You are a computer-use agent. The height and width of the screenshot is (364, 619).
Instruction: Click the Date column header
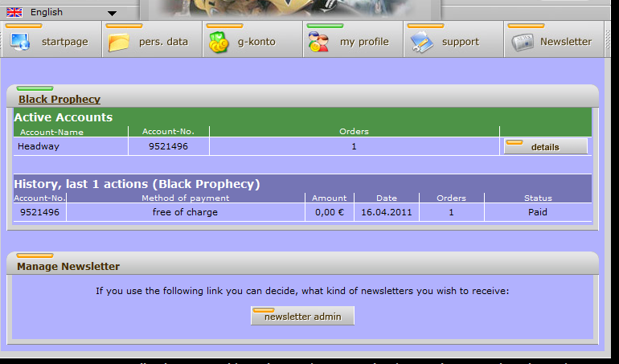[387, 198]
